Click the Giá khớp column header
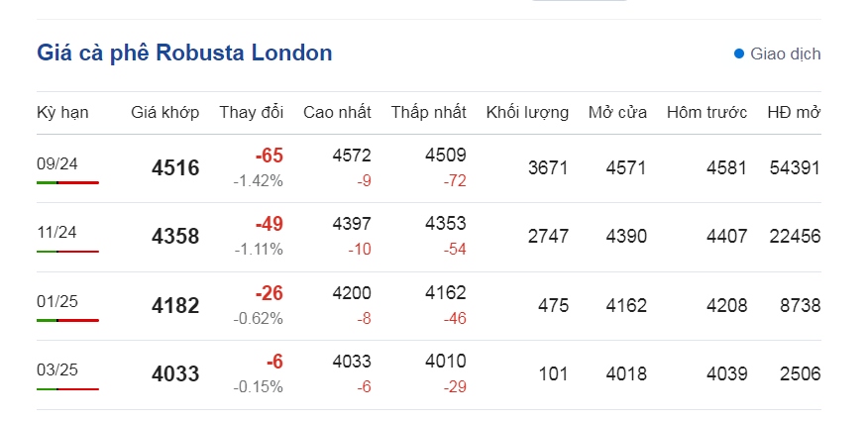This screenshot has height=421, width=868. (164, 112)
